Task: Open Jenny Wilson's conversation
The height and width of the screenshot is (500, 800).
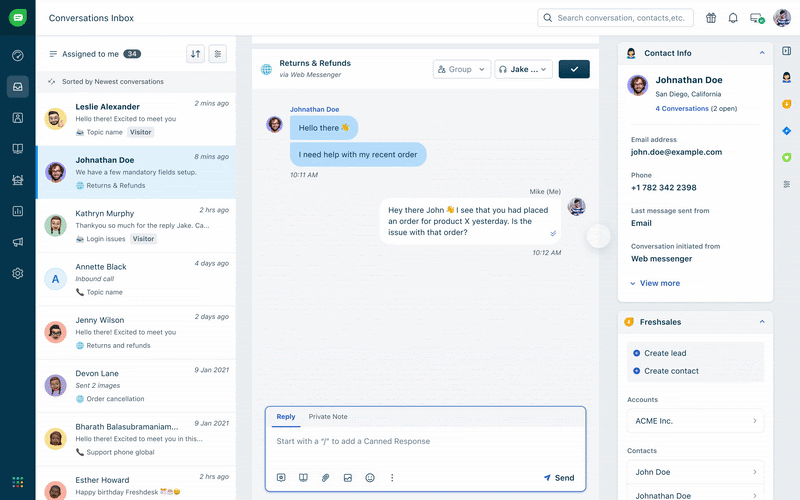Action: [x=136, y=332]
